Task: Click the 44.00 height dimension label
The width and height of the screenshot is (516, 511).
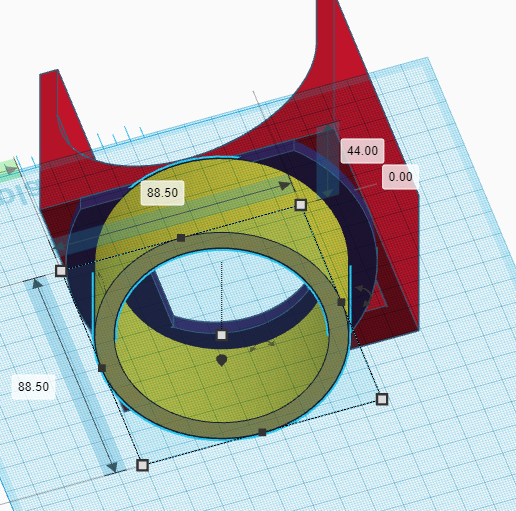Action: [x=362, y=151]
